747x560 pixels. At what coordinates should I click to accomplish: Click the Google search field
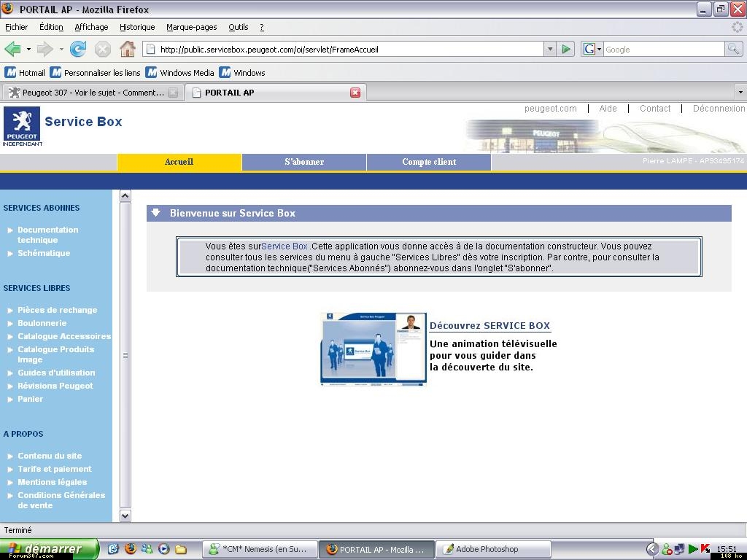664,49
